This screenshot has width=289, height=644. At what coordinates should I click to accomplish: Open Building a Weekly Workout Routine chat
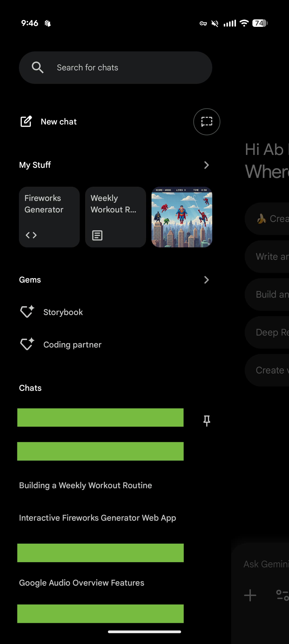(x=86, y=485)
